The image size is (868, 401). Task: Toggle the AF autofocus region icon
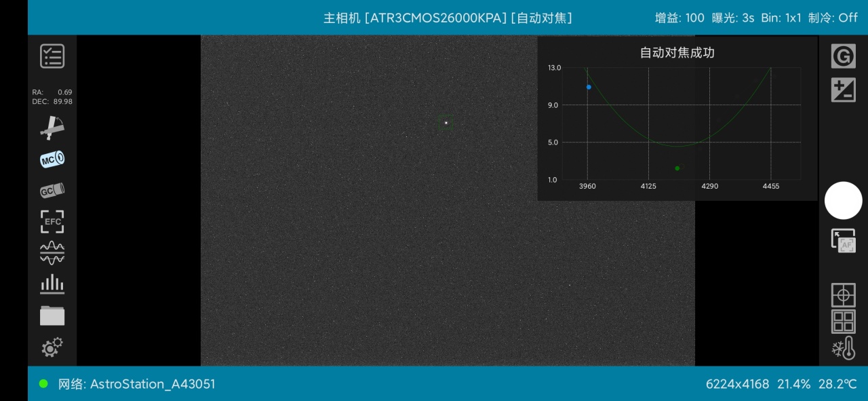pos(843,241)
